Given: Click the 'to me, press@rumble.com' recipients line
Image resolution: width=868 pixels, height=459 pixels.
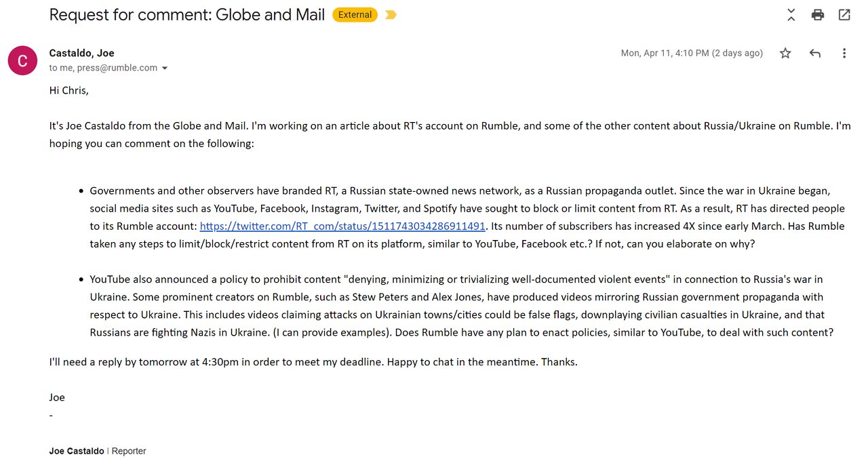Looking at the screenshot, I should point(103,68).
